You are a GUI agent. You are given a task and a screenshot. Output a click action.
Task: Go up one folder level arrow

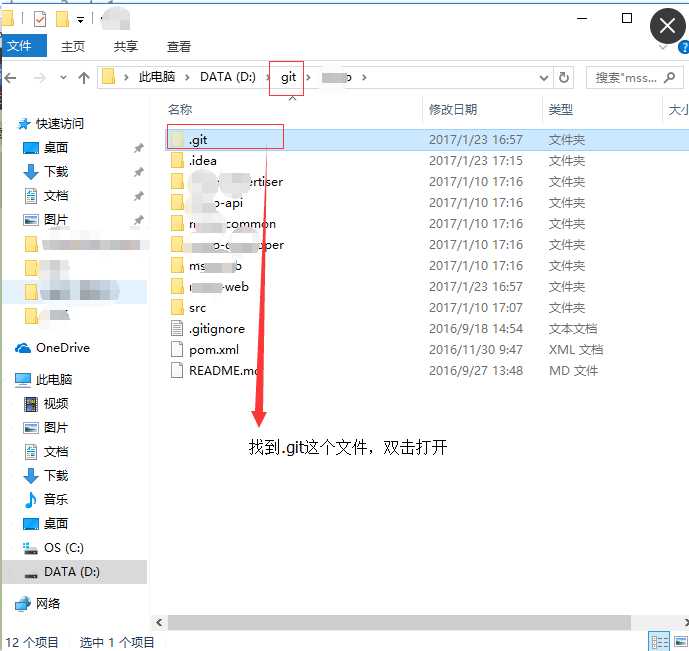pos(83,78)
